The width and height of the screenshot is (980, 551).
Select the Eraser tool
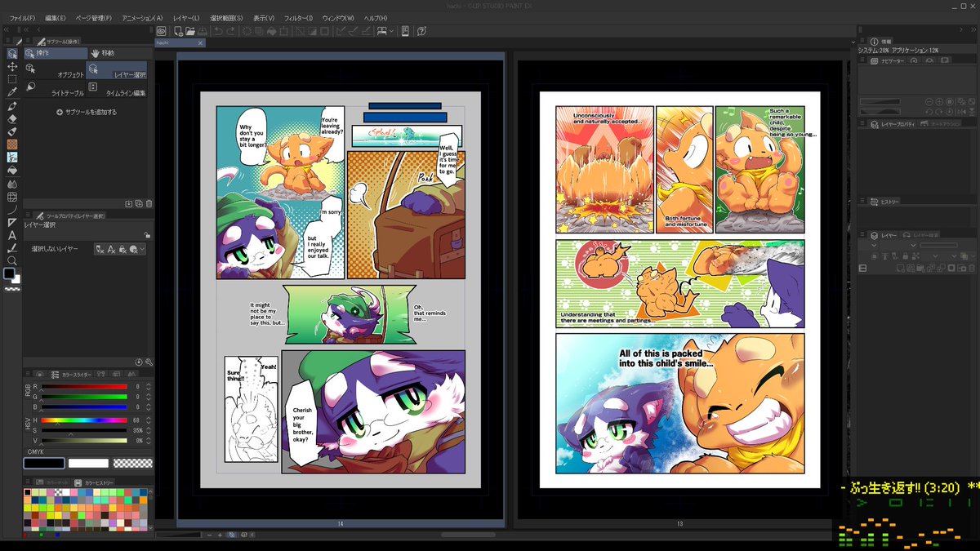pyautogui.click(x=12, y=119)
